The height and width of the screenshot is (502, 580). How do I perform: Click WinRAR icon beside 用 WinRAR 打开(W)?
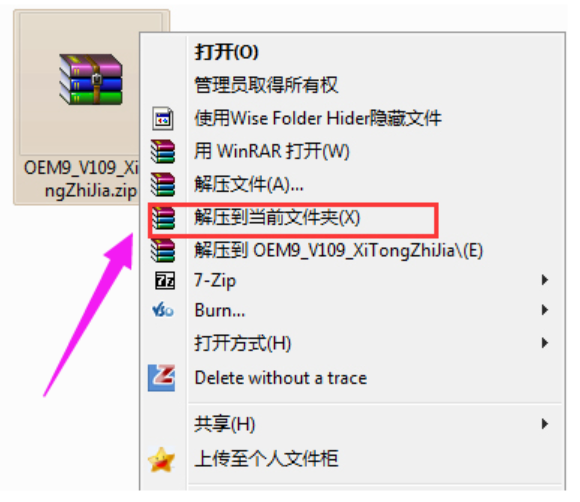coord(163,151)
